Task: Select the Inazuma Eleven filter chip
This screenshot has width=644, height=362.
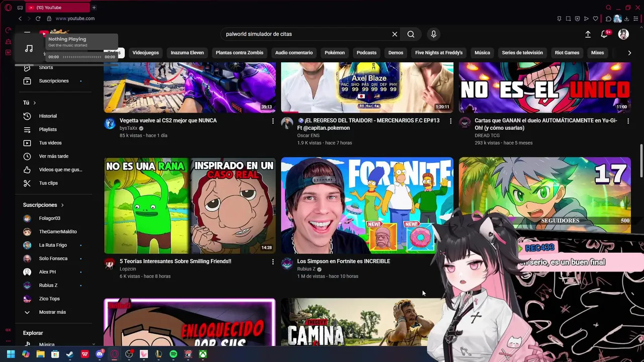Action: [187, 53]
